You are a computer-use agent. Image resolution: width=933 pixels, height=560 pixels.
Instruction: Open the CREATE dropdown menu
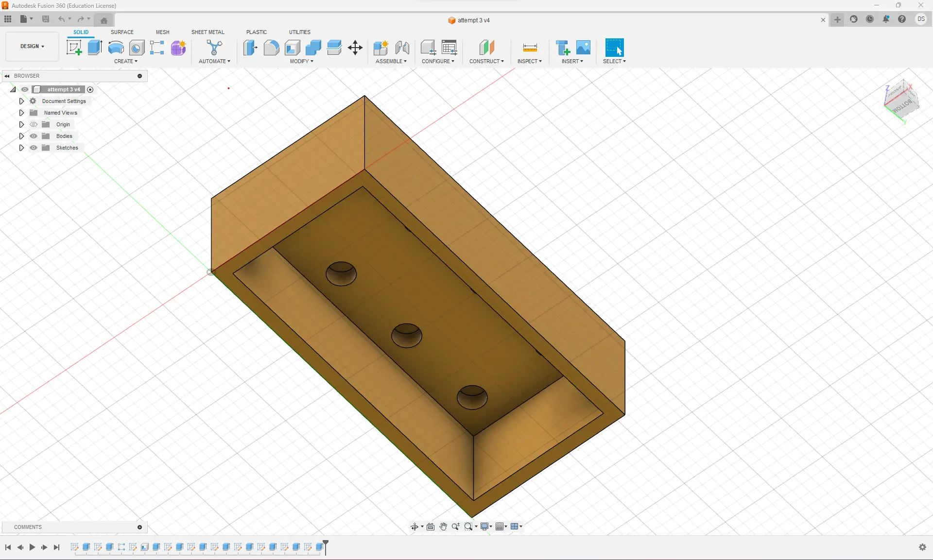pyautogui.click(x=126, y=61)
